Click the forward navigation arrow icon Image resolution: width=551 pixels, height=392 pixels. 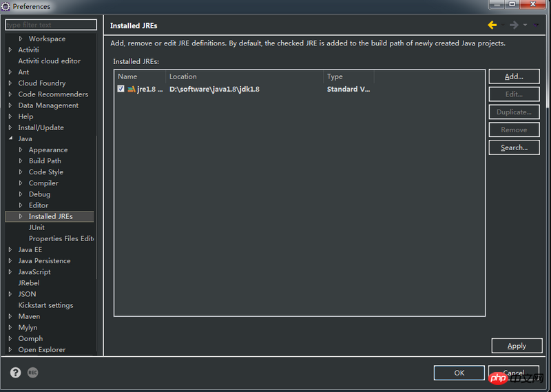pos(514,25)
